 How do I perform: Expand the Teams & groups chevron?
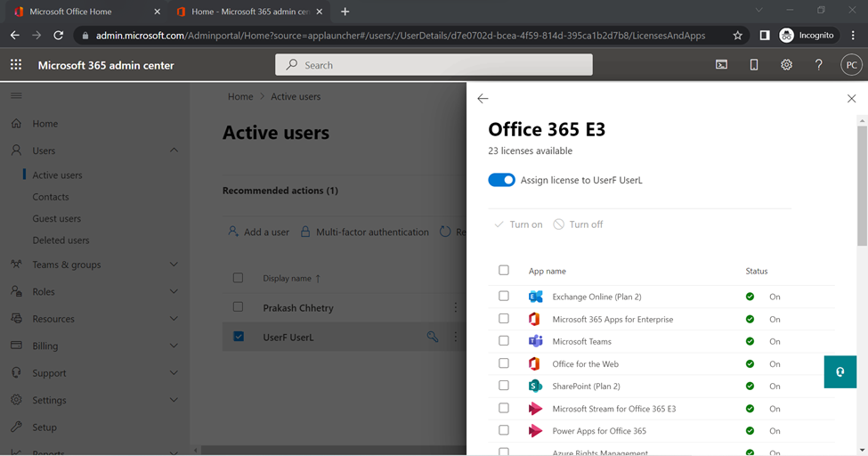(174, 265)
